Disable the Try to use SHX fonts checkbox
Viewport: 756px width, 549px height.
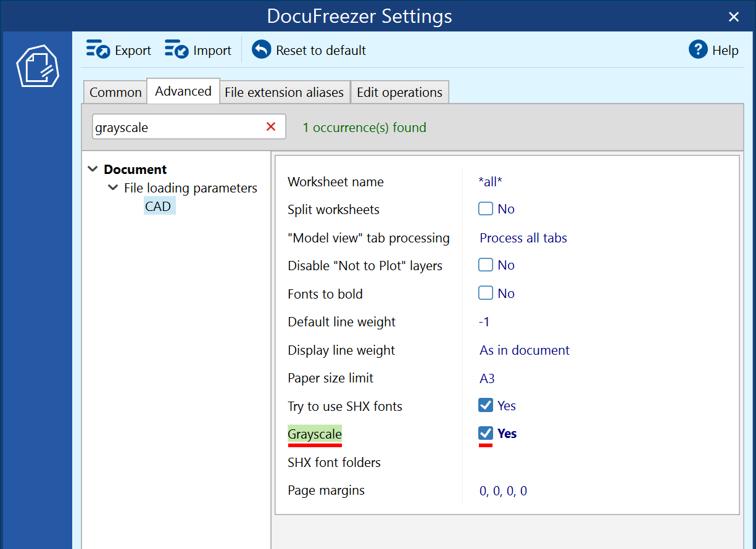tap(486, 405)
